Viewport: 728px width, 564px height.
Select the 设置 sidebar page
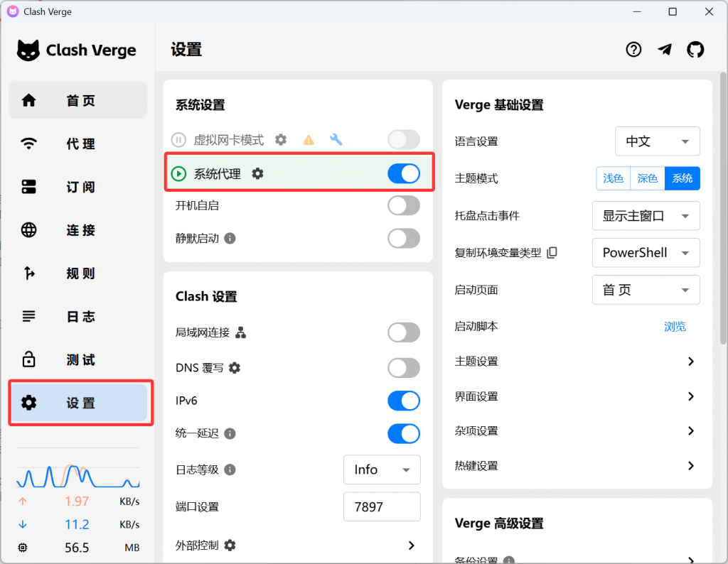click(x=78, y=403)
